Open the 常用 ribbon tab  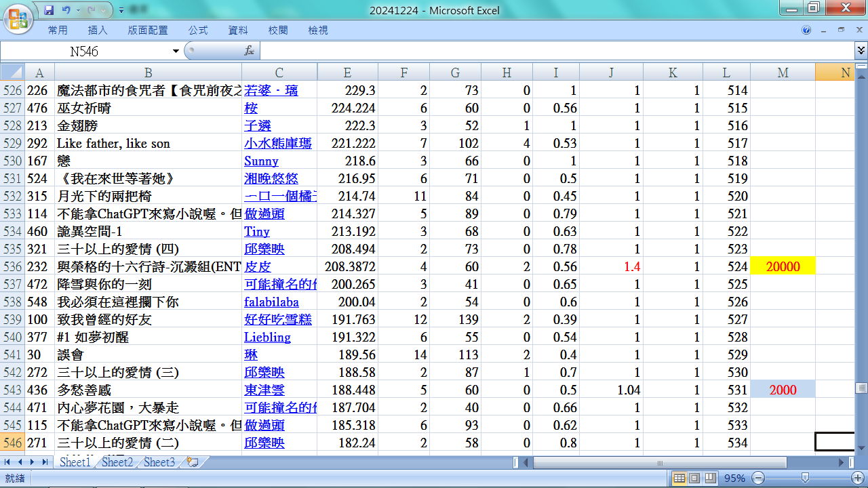(x=58, y=30)
